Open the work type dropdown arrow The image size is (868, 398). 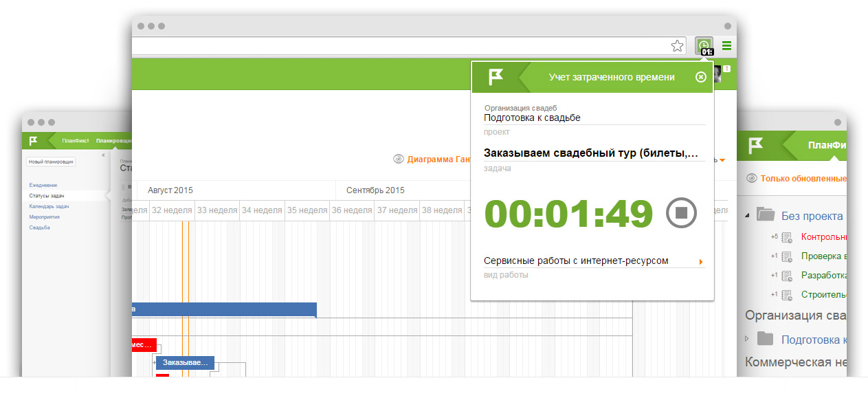point(701,262)
